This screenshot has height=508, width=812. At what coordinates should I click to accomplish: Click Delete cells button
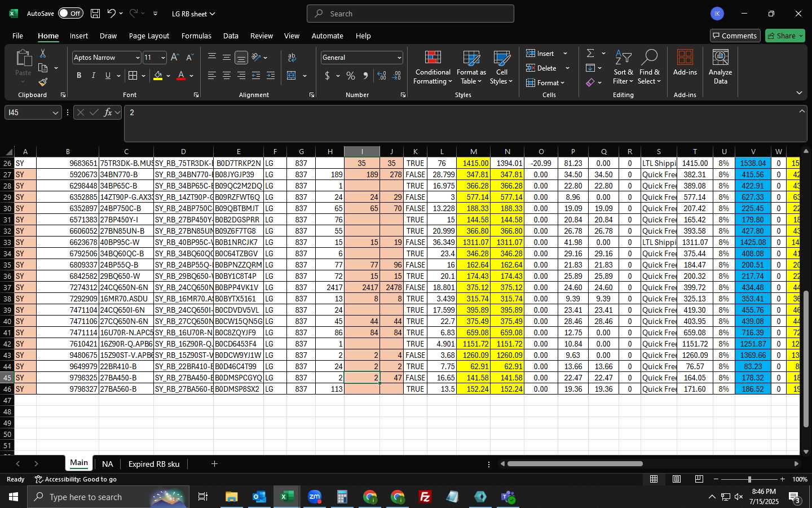tap(541, 68)
